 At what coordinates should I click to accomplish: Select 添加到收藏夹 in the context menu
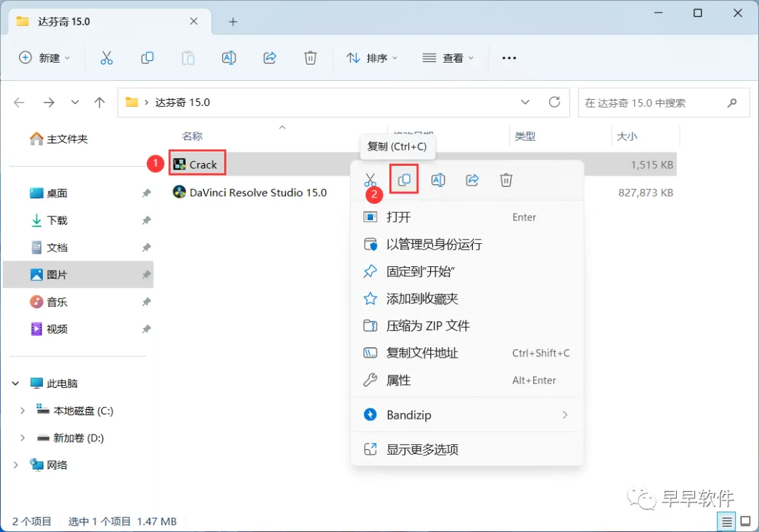[467, 299]
